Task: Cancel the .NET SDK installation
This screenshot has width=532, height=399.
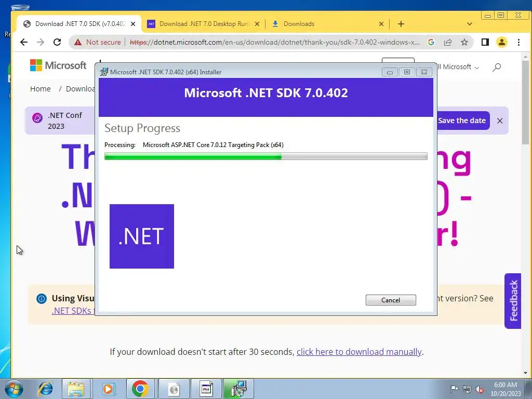Action: coord(391,300)
